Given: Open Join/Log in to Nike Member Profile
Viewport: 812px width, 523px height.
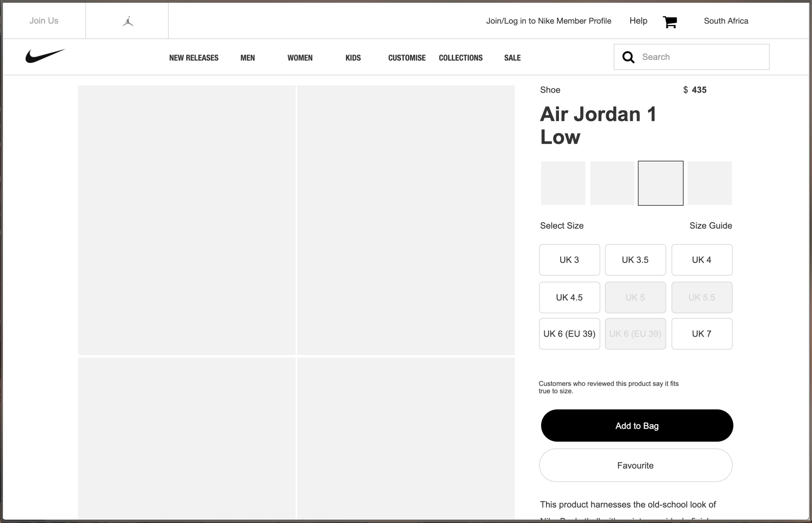Looking at the screenshot, I should 548,21.
